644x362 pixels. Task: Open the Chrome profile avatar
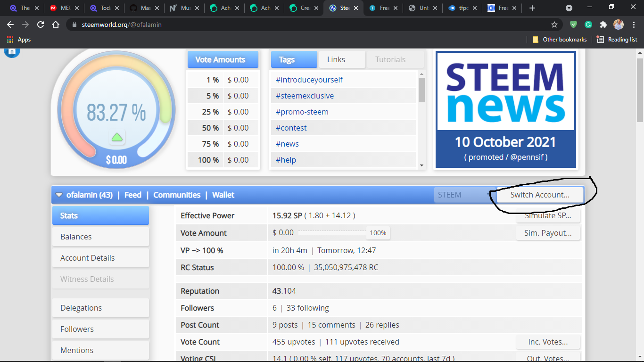[x=619, y=25]
